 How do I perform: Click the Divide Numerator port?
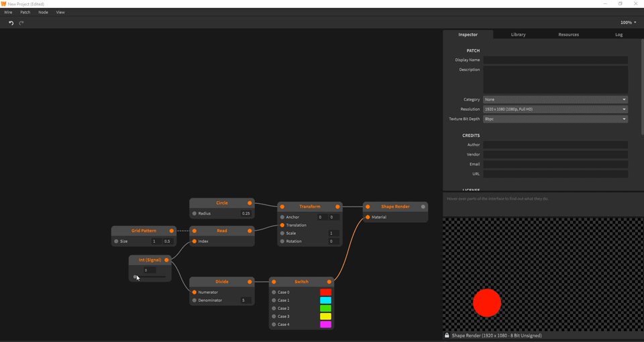pyautogui.click(x=195, y=292)
